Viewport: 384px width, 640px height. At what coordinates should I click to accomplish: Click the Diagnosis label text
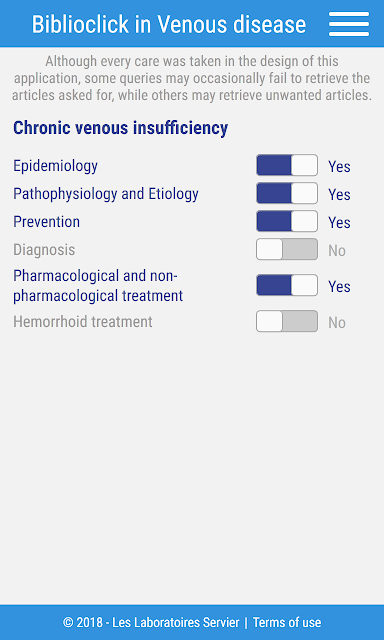pos(44,249)
